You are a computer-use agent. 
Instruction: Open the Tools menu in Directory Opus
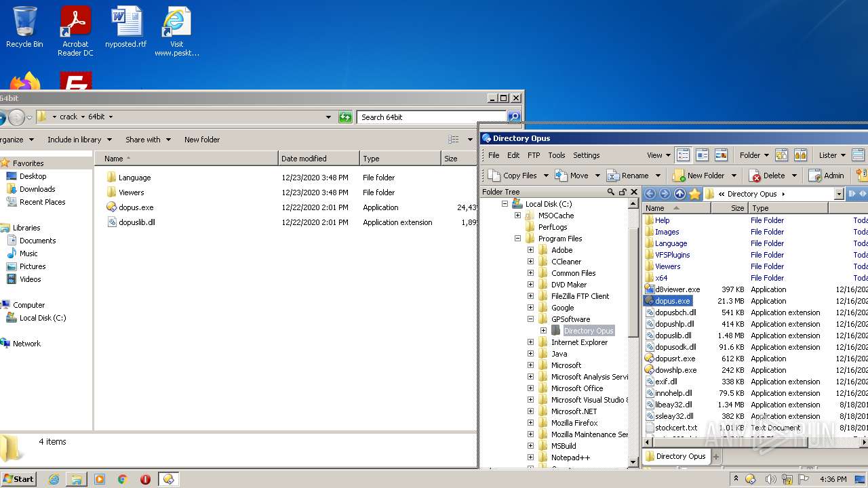[x=557, y=155]
